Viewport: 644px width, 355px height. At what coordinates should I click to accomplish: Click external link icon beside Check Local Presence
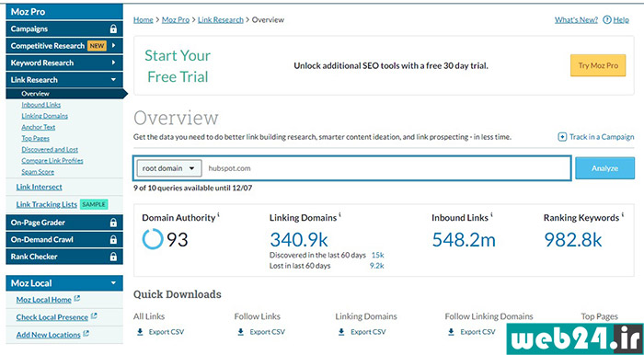coord(94,316)
